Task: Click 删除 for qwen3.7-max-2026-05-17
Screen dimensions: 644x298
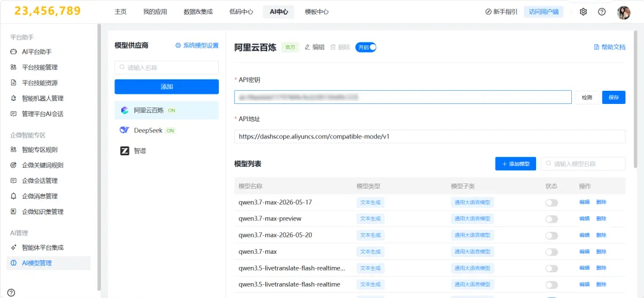Action: [x=601, y=202]
